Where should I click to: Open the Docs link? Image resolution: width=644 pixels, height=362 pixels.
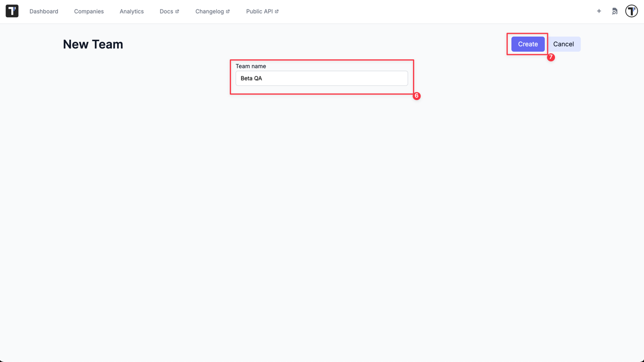point(166,11)
